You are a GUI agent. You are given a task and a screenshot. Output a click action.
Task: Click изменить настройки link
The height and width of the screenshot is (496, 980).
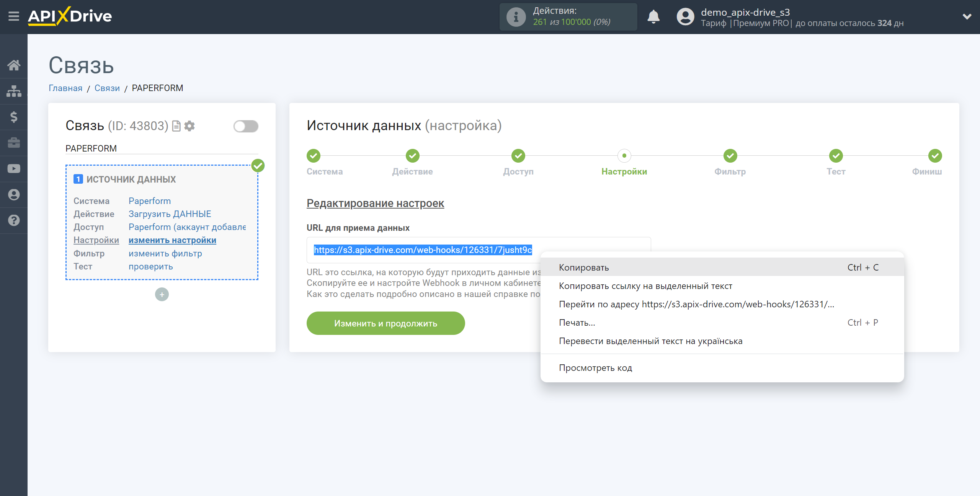click(172, 240)
